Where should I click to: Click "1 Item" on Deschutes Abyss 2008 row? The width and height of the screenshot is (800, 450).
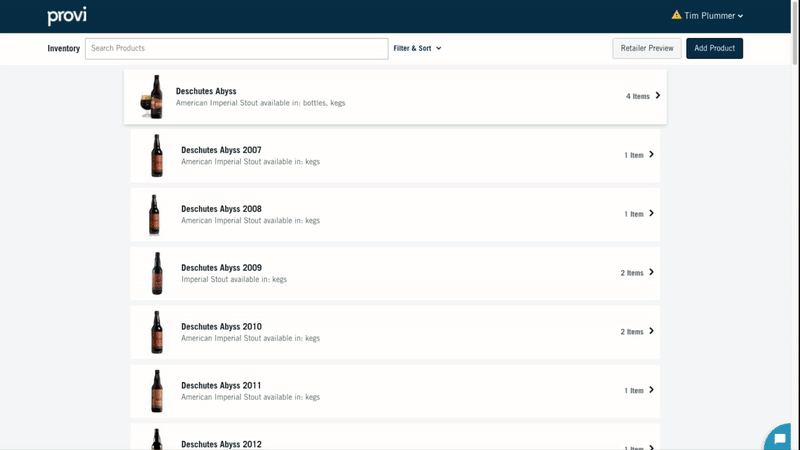tap(634, 214)
